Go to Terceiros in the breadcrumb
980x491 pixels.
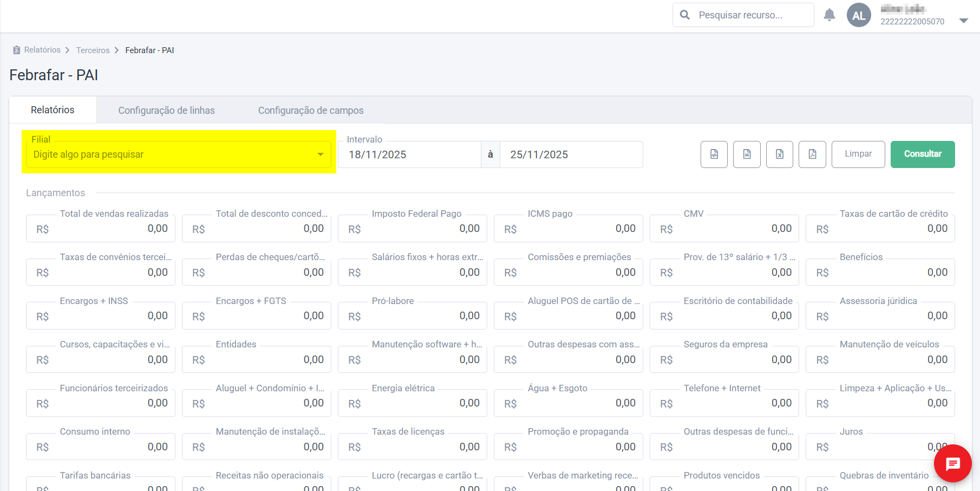click(93, 50)
